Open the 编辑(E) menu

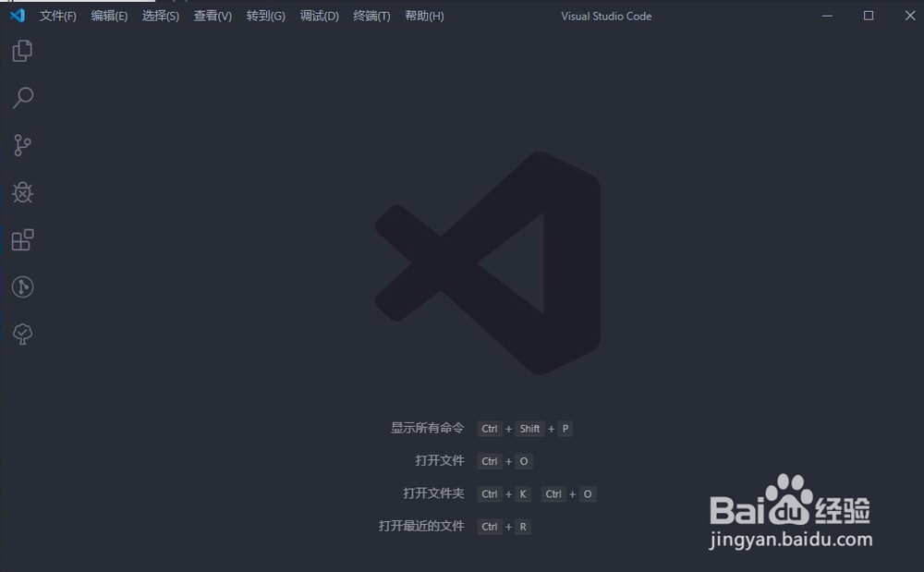(108, 16)
